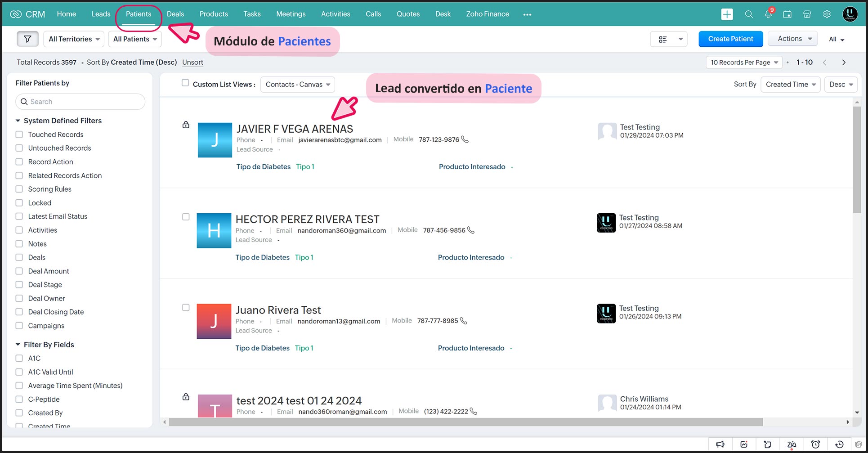
Task: Click the Create Patient button
Action: tap(730, 39)
